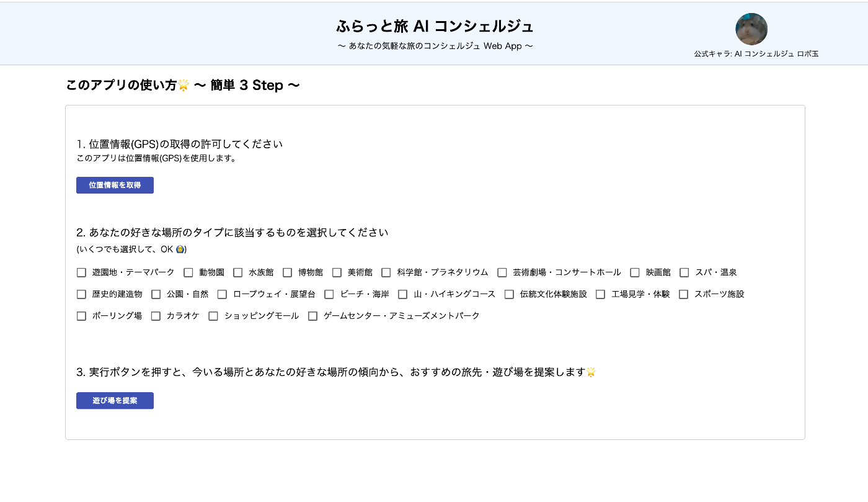Select the ショッピングモール checkbox
Screen dimensions: 868x502
click(213, 316)
